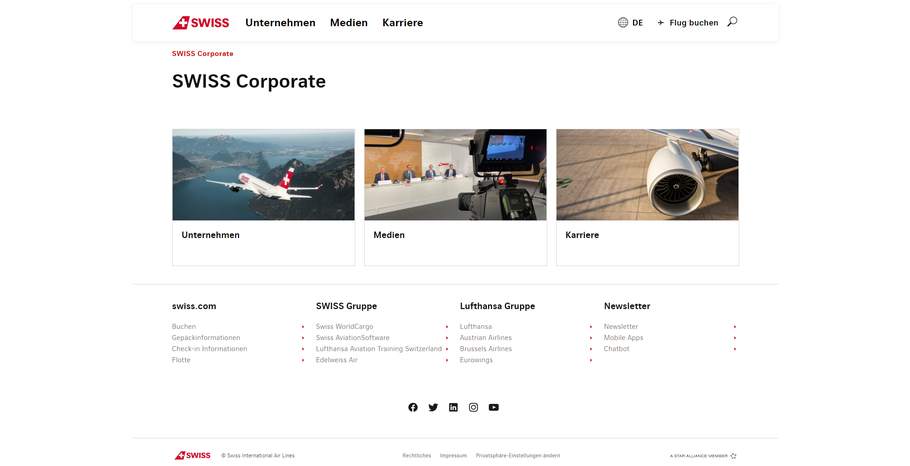Viewport: 910px width, 466px height.
Task: Click the SWISS Corporate breadcrumb
Action: point(203,53)
